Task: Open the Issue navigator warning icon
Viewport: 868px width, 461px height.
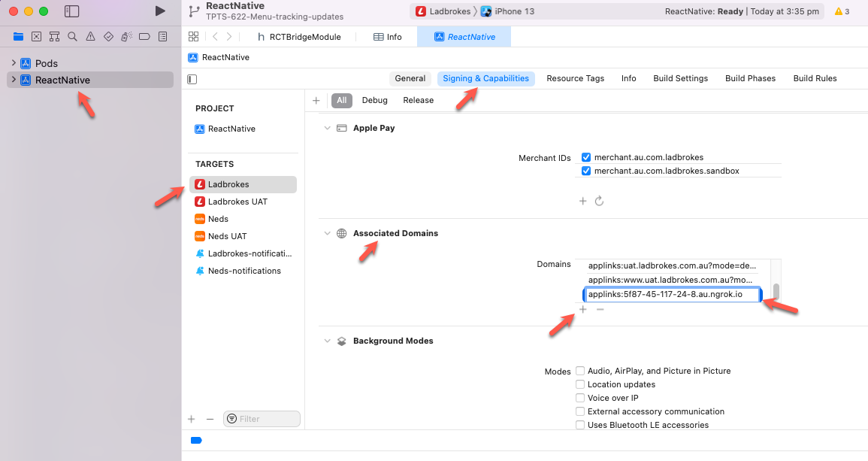Action: (x=90, y=37)
